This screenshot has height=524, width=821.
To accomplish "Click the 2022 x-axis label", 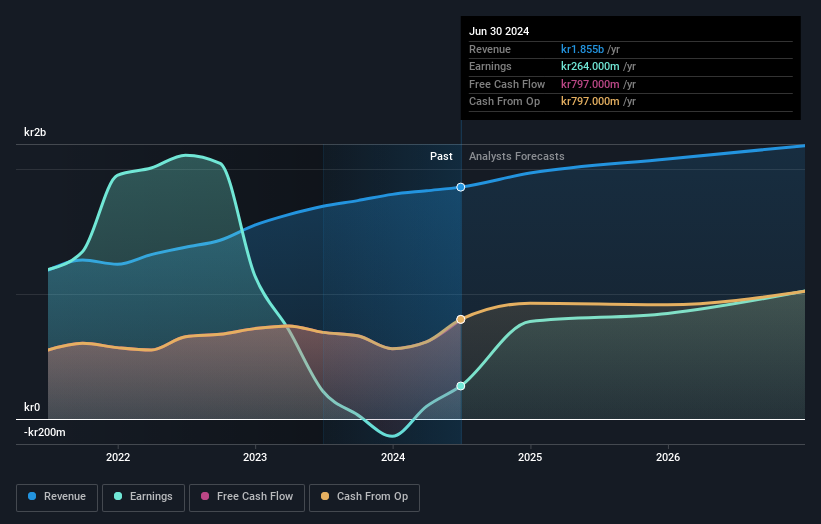I will point(118,457).
